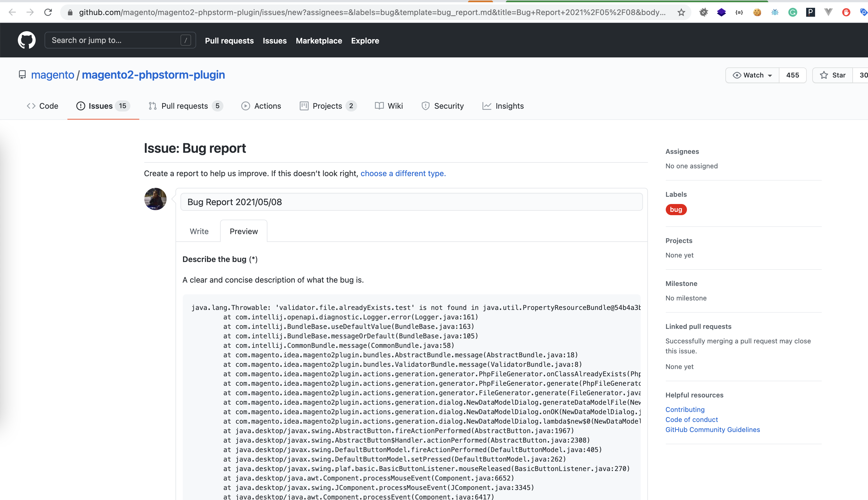This screenshot has height=500, width=868.
Task: Open the gear extension in browser toolbar
Action: (704, 12)
